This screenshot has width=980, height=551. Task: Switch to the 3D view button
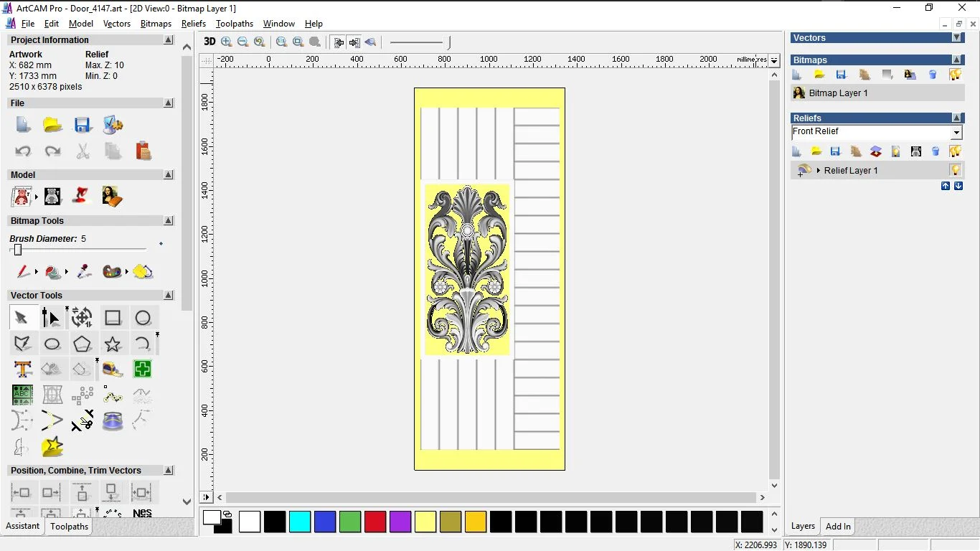coord(209,42)
